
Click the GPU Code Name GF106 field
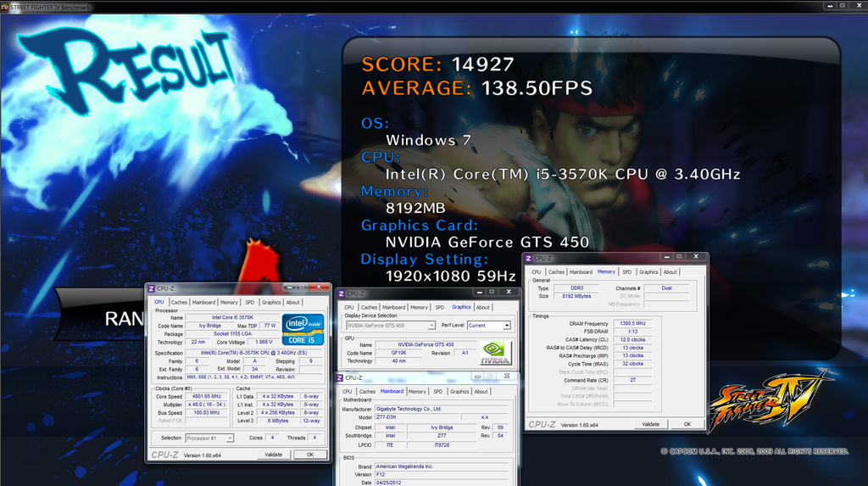click(x=398, y=353)
